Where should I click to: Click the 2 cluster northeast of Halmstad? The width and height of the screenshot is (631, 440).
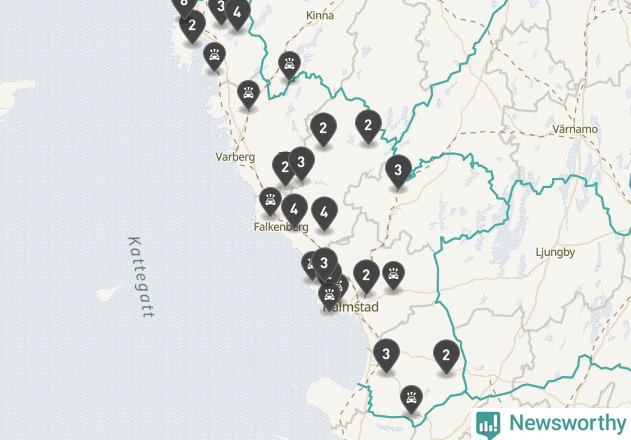tap(366, 277)
